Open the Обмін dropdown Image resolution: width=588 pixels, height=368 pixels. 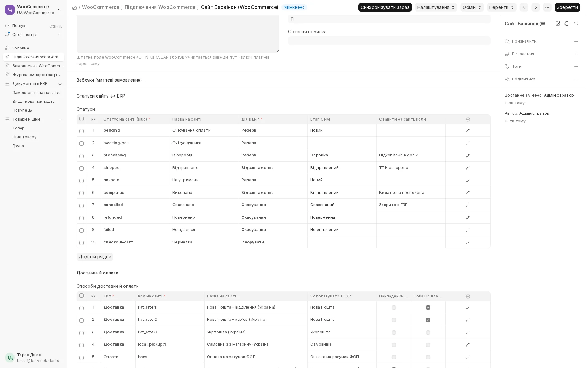pyautogui.click(x=472, y=7)
